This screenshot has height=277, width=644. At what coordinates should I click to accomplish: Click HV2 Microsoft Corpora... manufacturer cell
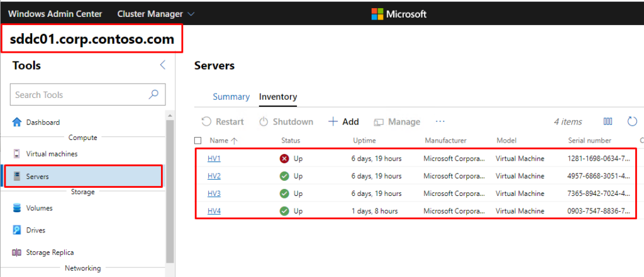454,176
